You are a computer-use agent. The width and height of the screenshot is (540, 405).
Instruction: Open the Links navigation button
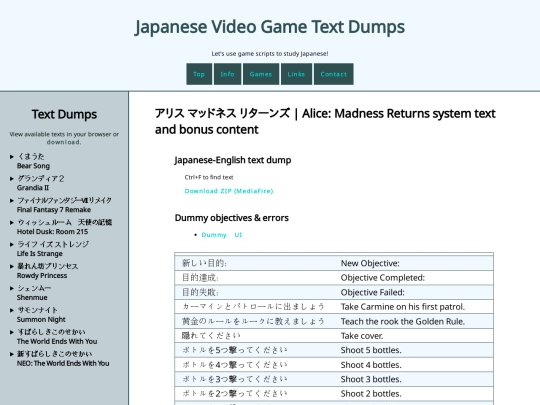click(x=296, y=74)
